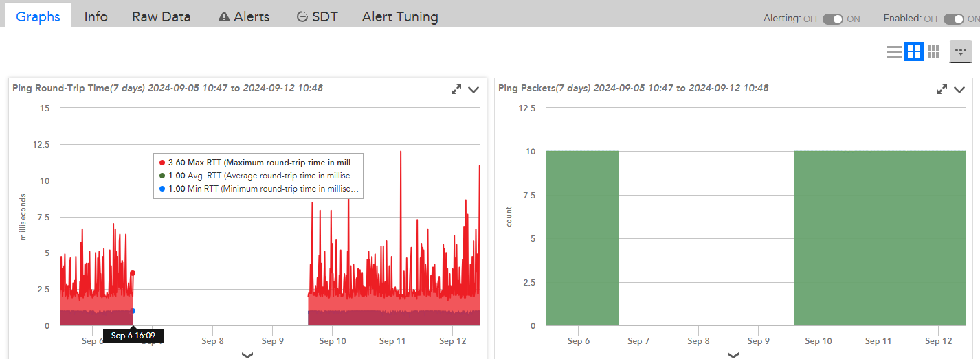Image resolution: width=980 pixels, height=359 pixels.
Task: Expand Ping Round-Trip Time graph to fullscreen
Action: [x=456, y=89]
